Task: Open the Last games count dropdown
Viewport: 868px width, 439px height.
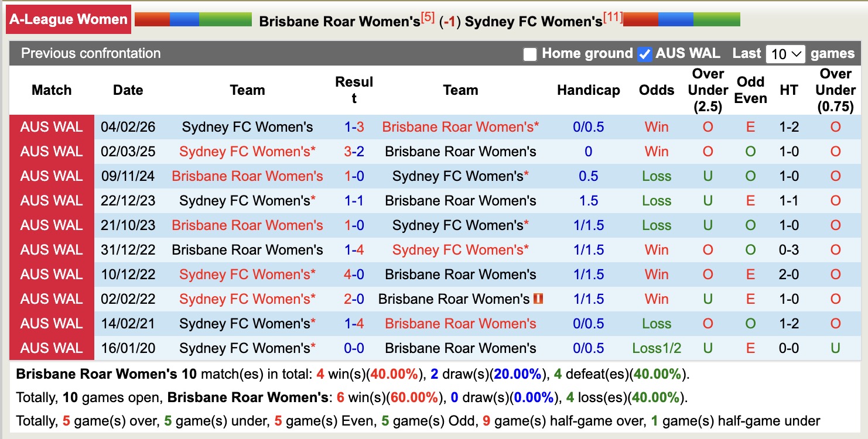Action: (x=785, y=53)
